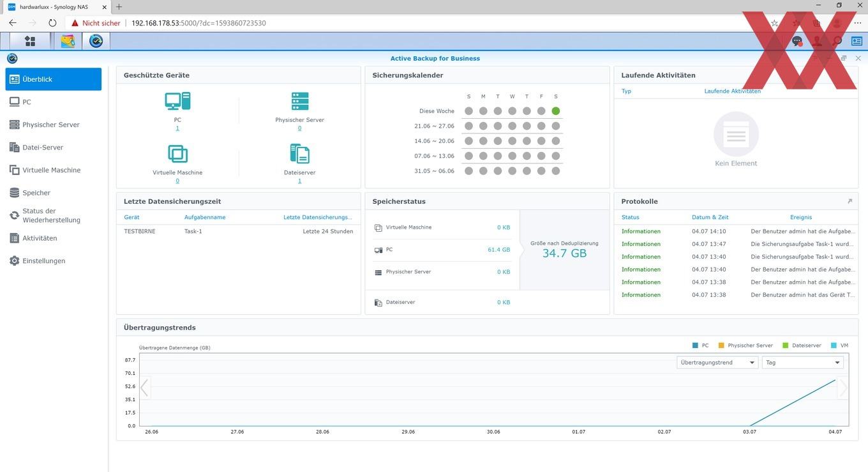Open a new browser tab
The image size is (868, 472).
119,6
